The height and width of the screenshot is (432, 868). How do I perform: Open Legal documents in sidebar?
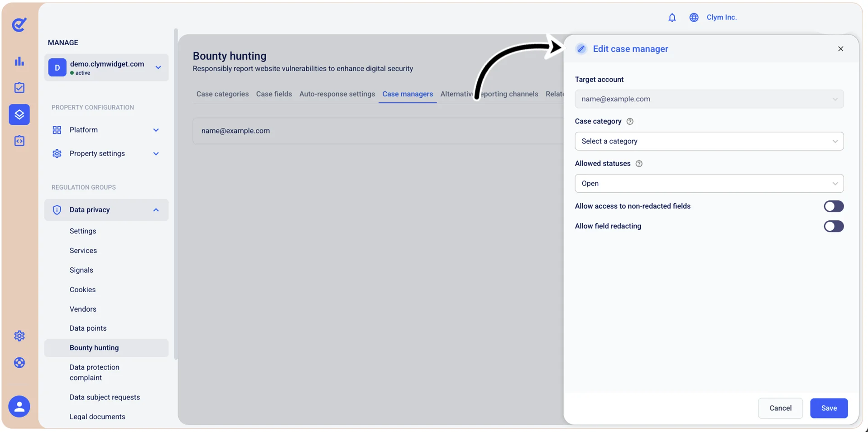97,417
